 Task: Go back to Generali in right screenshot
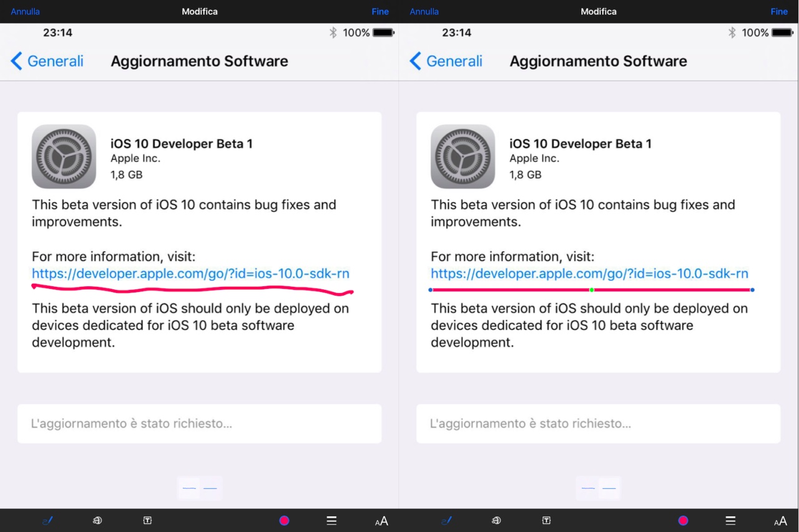click(x=446, y=61)
